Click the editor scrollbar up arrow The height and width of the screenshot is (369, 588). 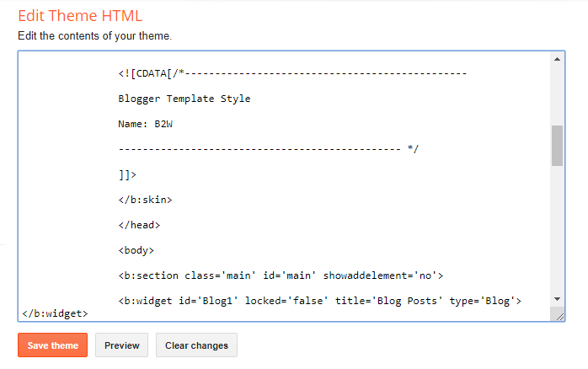[557, 59]
